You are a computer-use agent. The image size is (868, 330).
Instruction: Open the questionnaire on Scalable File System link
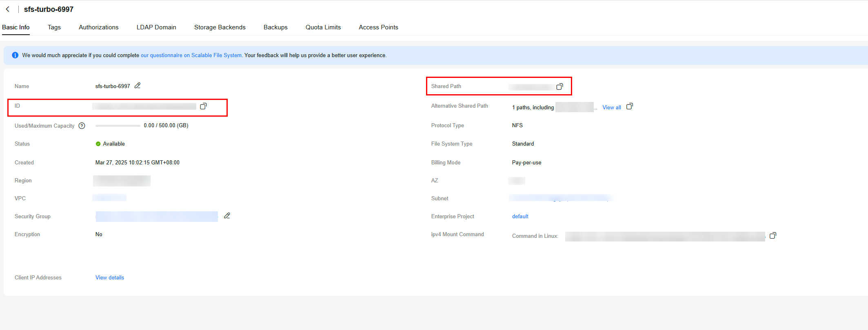point(191,55)
